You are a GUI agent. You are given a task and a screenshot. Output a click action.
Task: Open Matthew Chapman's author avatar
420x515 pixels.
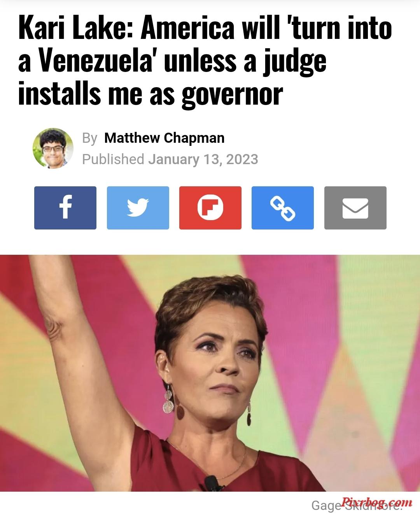(x=53, y=148)
